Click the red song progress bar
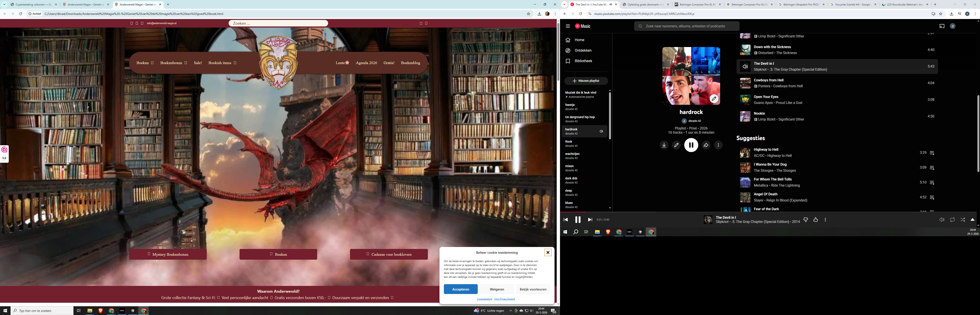The image size is (980, 315). pyautogui.click(x=572, y=212)
